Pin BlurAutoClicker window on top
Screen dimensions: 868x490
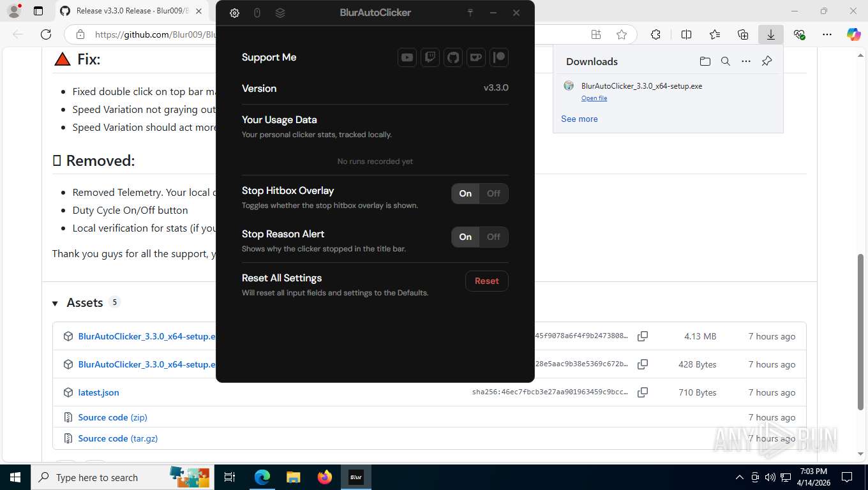pyautogui.click(x=470, y=13)
